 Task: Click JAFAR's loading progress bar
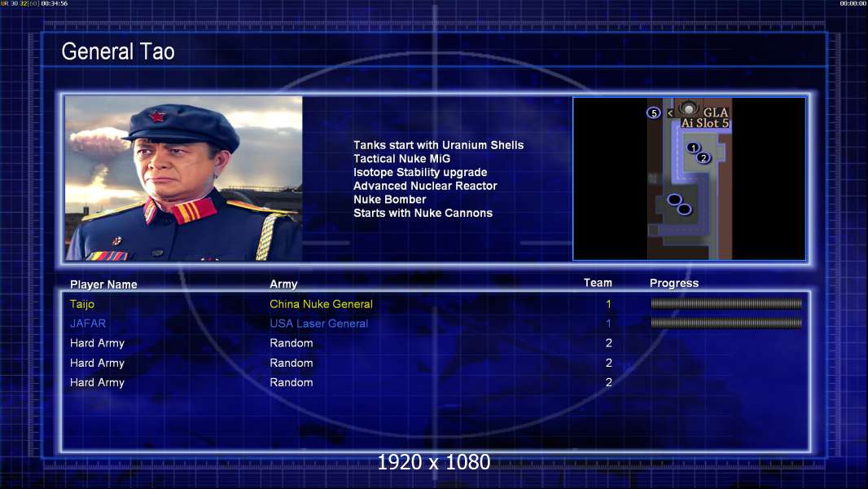tap(726, 323)
